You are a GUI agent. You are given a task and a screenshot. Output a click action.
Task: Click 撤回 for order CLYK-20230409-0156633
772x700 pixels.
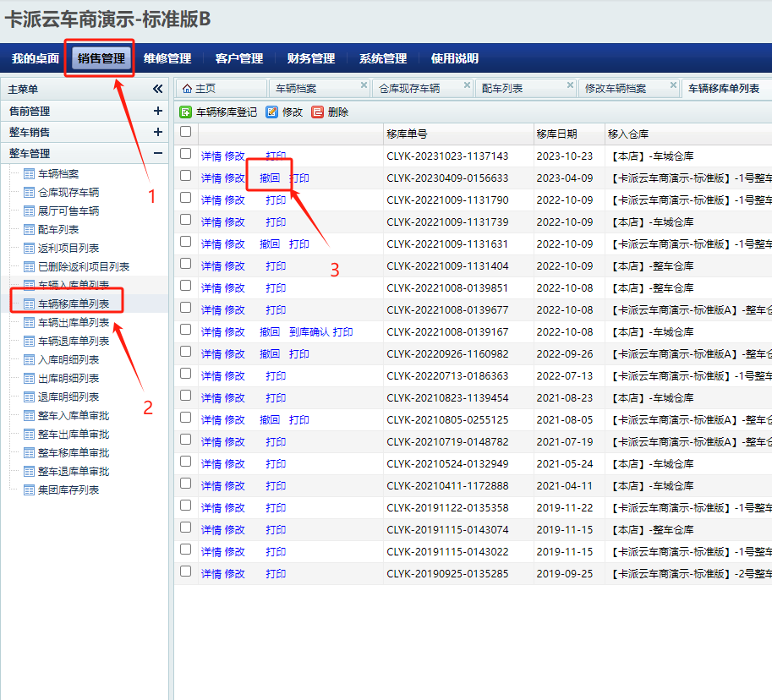(270, 178)
